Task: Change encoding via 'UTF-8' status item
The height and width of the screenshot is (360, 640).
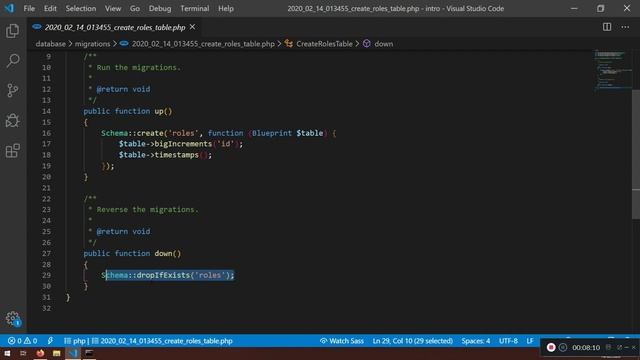Action: [508, 341]
